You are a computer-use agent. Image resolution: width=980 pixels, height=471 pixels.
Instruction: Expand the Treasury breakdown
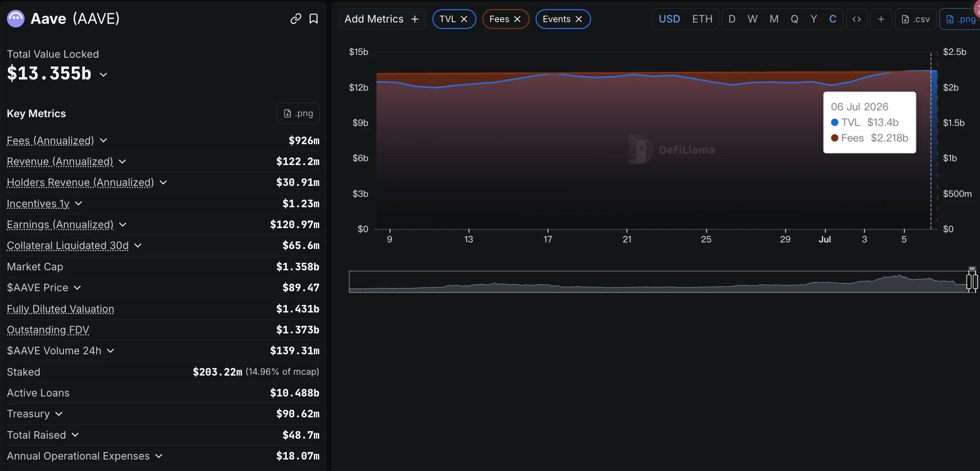[59, 414]
